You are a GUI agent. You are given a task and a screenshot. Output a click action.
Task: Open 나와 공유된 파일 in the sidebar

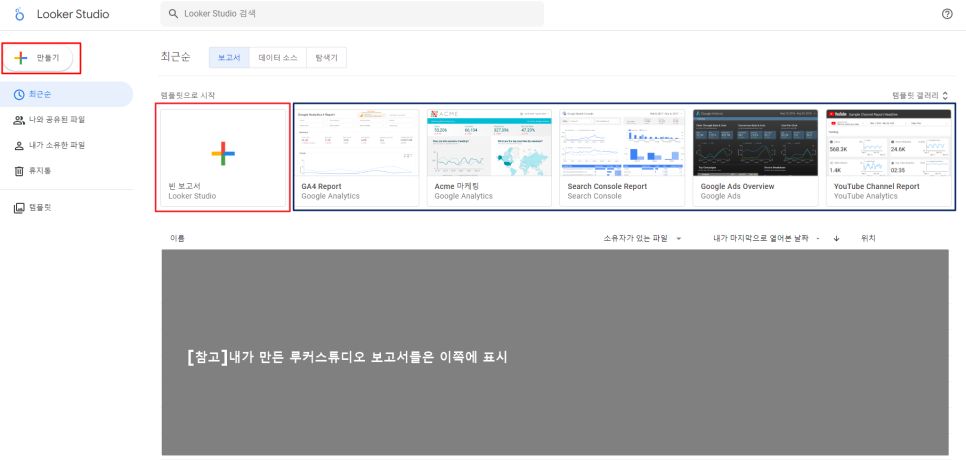pos(66,120)
